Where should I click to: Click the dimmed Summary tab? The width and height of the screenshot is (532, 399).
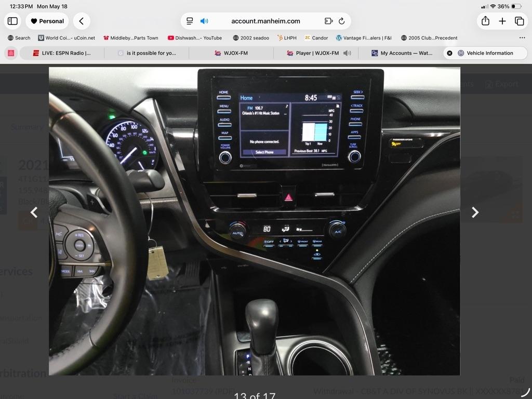[27, 127]
